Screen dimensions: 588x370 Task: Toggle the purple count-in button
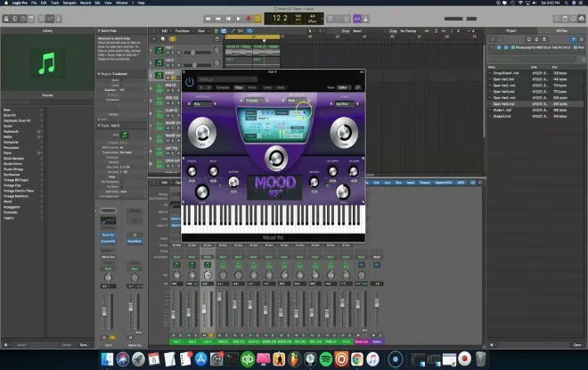[x=357, y=19]
